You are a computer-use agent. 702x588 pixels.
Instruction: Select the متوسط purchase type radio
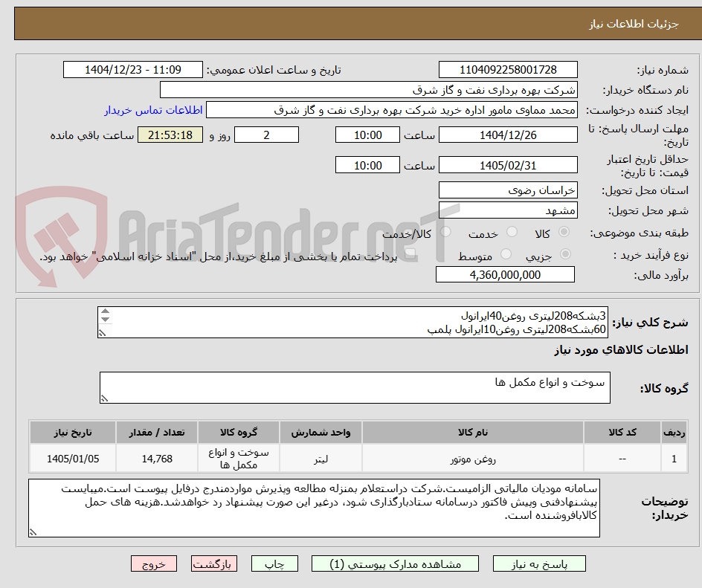point(506,254)
